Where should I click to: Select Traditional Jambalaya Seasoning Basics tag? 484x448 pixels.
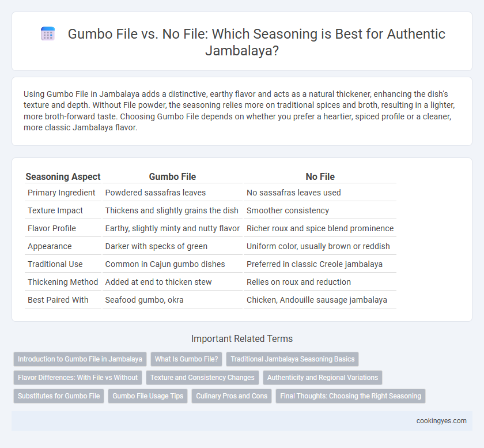292,359
